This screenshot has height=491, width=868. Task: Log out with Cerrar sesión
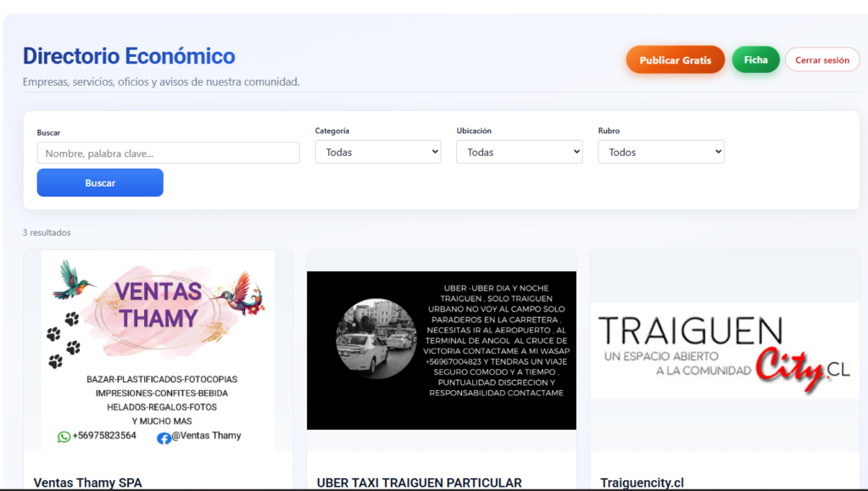821,60
